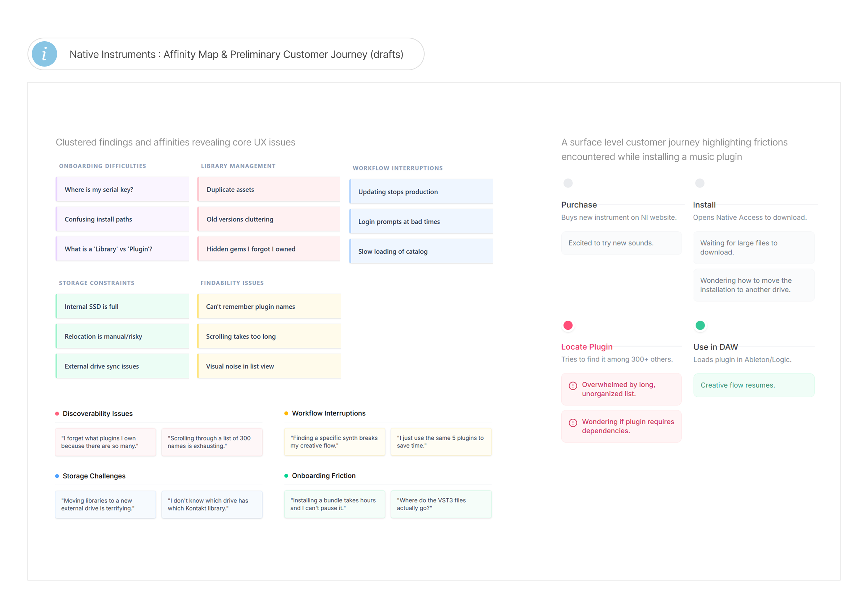Click the Use in DAW step title

tap(715, 347)
